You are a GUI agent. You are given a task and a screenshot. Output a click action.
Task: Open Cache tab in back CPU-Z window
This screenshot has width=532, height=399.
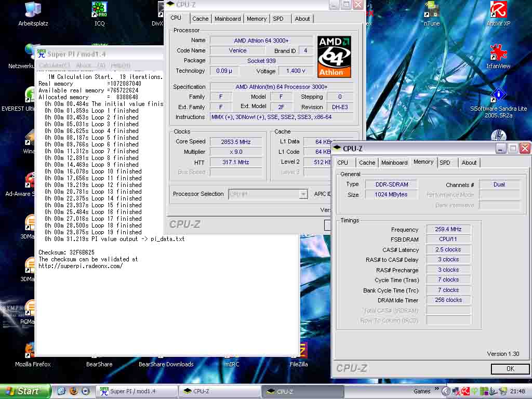tap(200, 19)
